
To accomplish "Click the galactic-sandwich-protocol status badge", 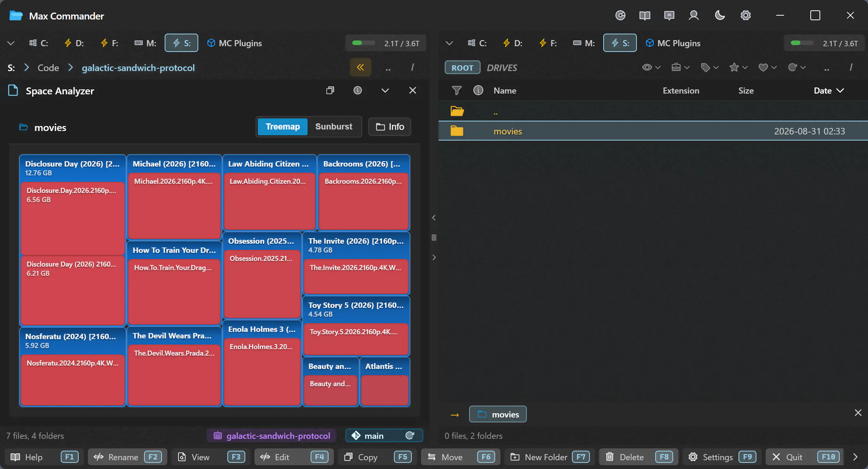I will tap(272, 436).
